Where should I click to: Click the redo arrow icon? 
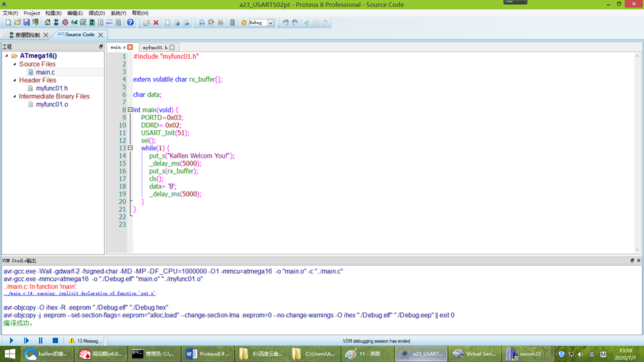(295, 23)
